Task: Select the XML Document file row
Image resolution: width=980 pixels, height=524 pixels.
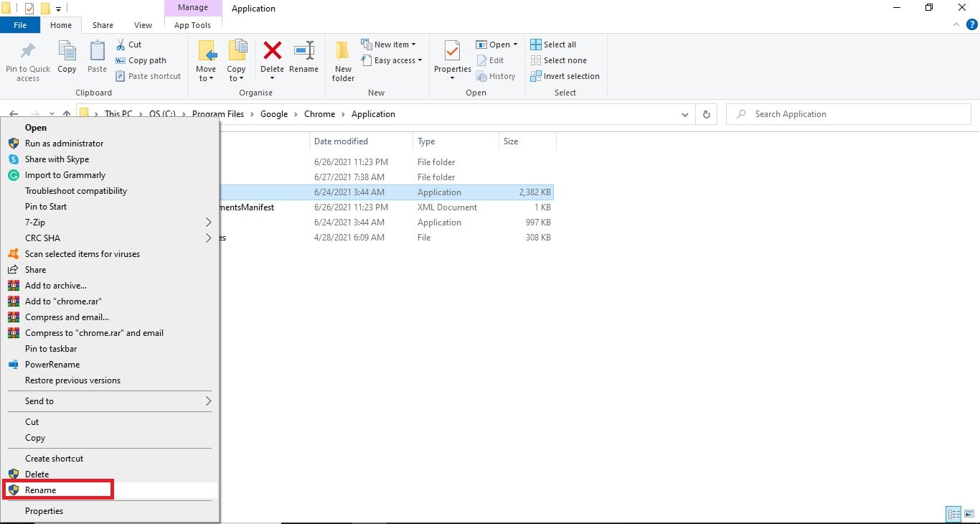Action: (x=387, y=207)
